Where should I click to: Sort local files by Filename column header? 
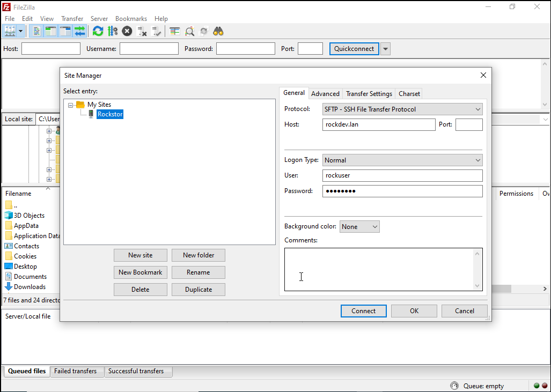pyautogui.click(x=18, y=194)
